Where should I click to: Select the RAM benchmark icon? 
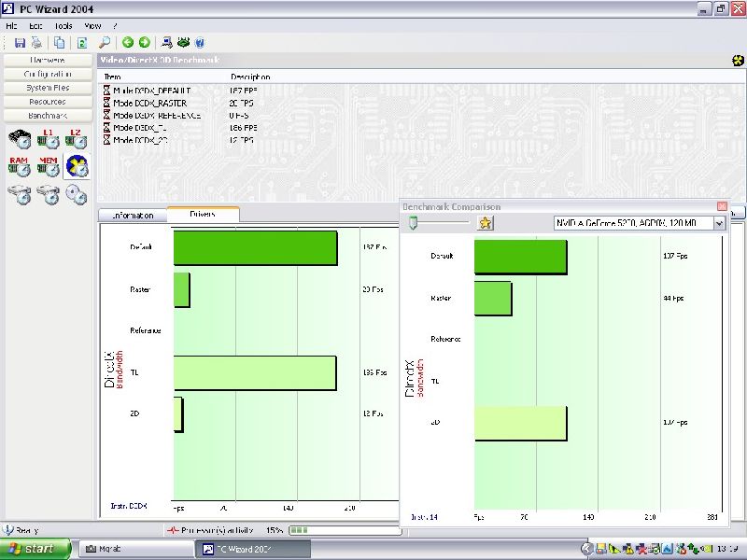(20, 167)
